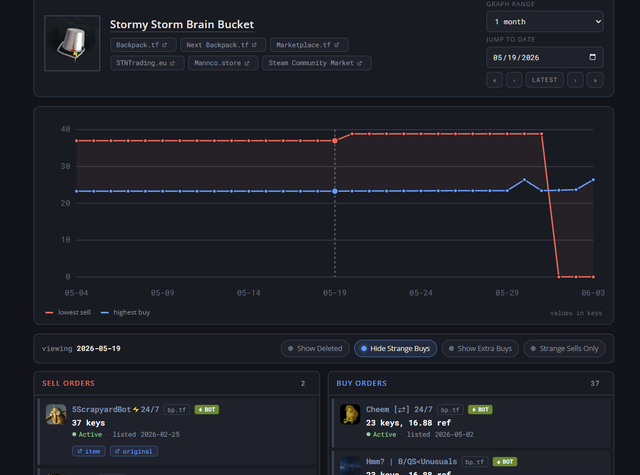Click the viewing date 2026-05-19 text

point(98,348)
